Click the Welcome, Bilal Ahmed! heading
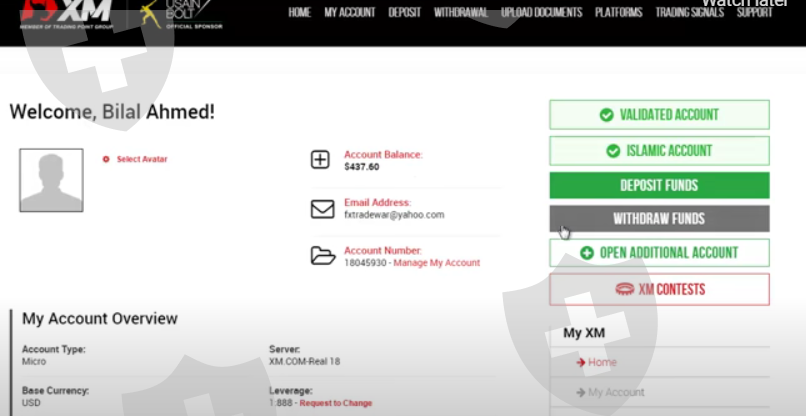Viewport: 806px width, 416px height. click(x=112, y=112)
